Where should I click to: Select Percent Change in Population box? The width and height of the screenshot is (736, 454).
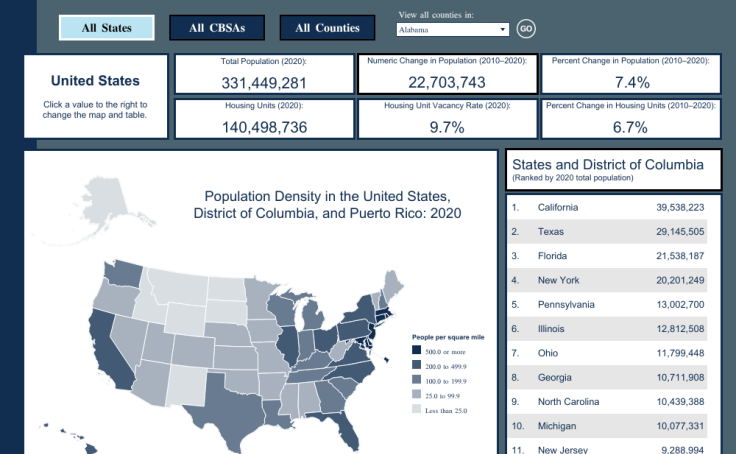click(x=631, y=73)
